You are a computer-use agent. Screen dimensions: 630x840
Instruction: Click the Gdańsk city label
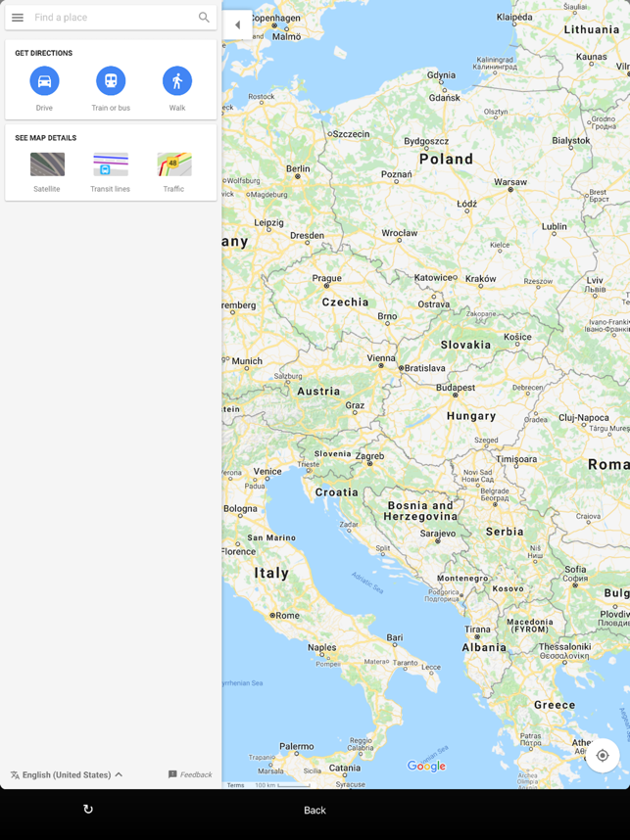pos(445,98)
